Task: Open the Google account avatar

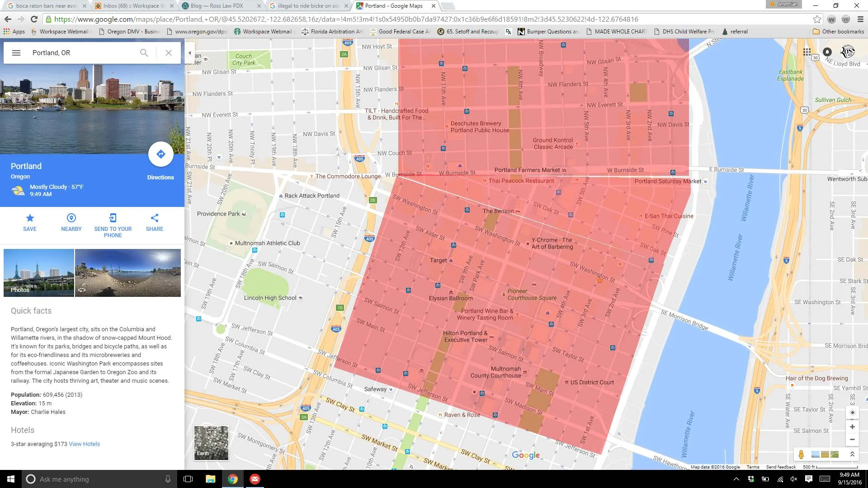Action: (x=848, y=52)
